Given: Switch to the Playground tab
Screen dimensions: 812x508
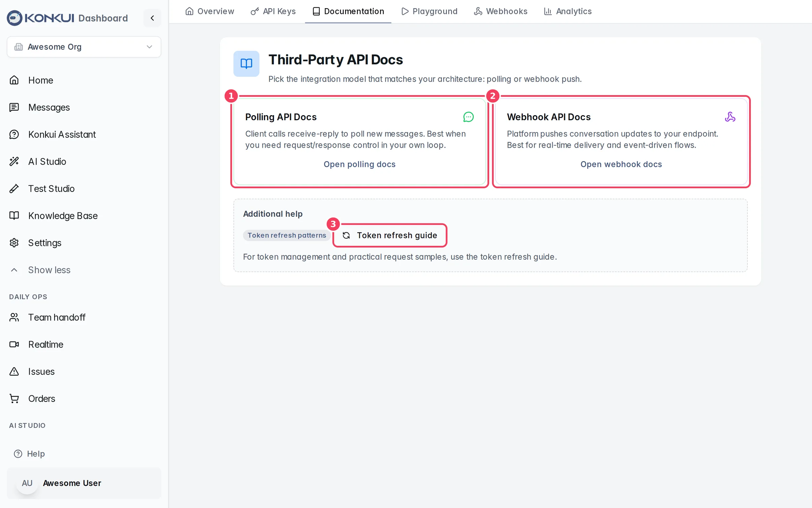Looking at the screenshot, I should [x=429, y=11].
